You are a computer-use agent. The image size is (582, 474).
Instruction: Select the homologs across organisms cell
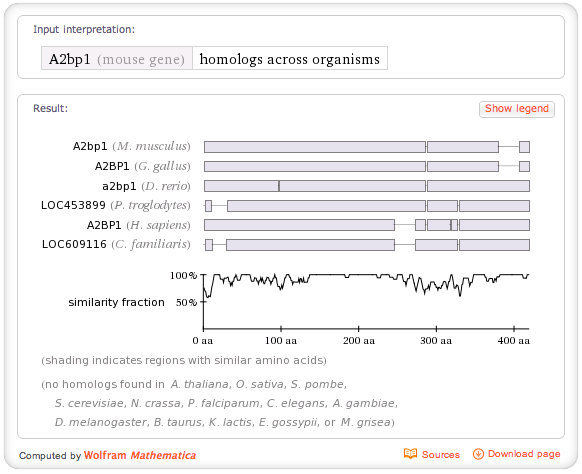point(290,59)
